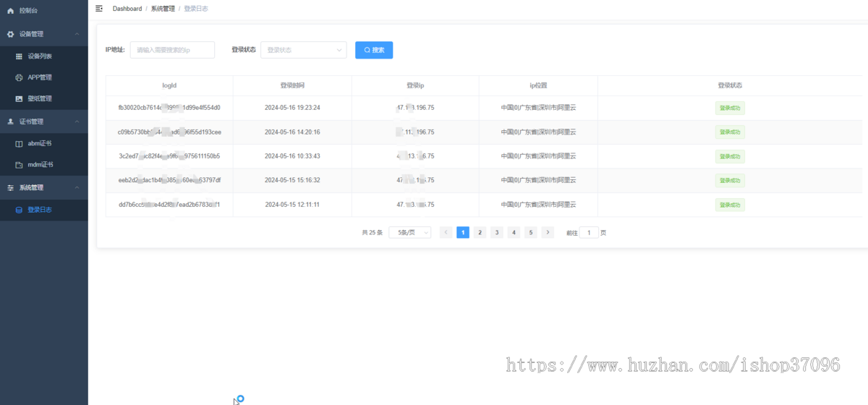Screen dimensions: 868x405
Task: Click logId starting with dd7b6cc
Action: point(169,205)
